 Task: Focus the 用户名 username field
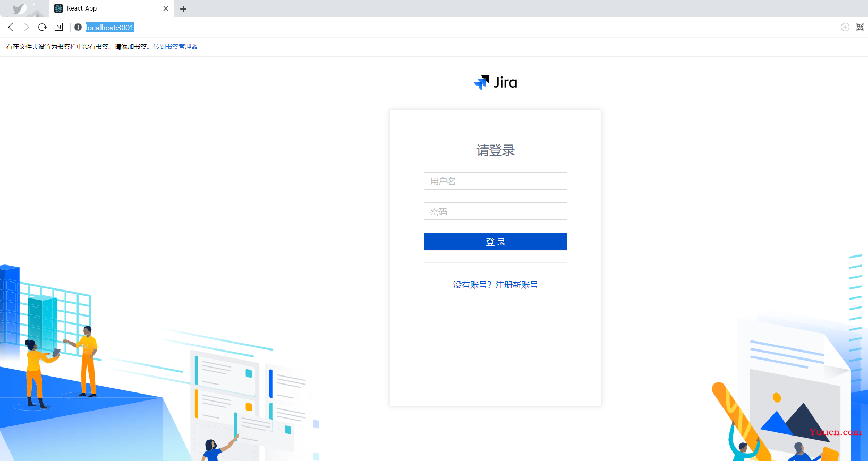coord(496,181)
